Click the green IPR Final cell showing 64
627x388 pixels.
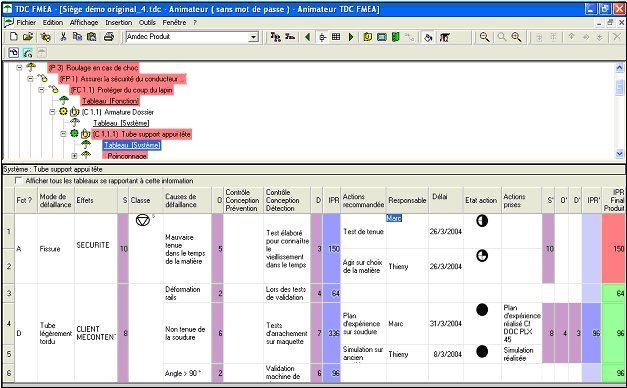pos(614,293)
